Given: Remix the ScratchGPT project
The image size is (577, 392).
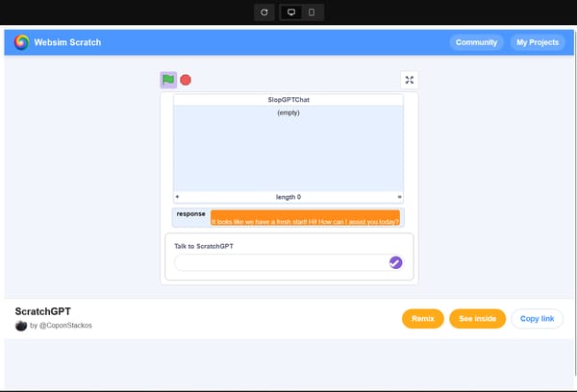Looking at the screenshot, I should pos(423,318).
